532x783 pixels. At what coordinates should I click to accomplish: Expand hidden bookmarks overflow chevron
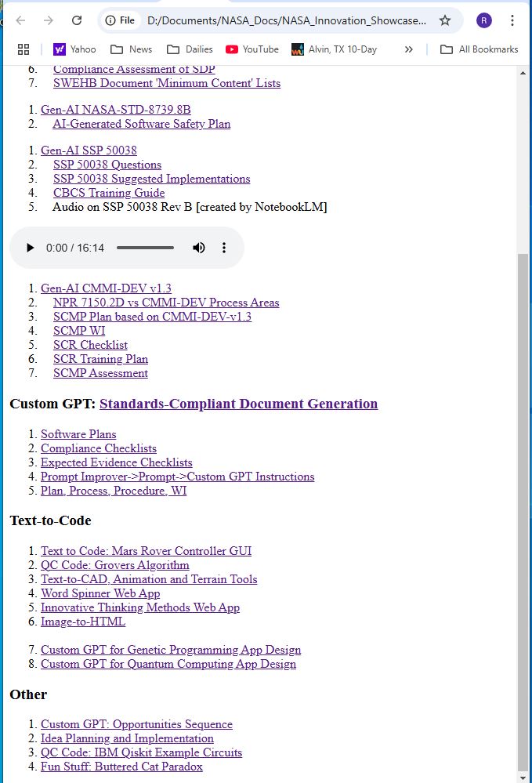[x=408, y=49]
